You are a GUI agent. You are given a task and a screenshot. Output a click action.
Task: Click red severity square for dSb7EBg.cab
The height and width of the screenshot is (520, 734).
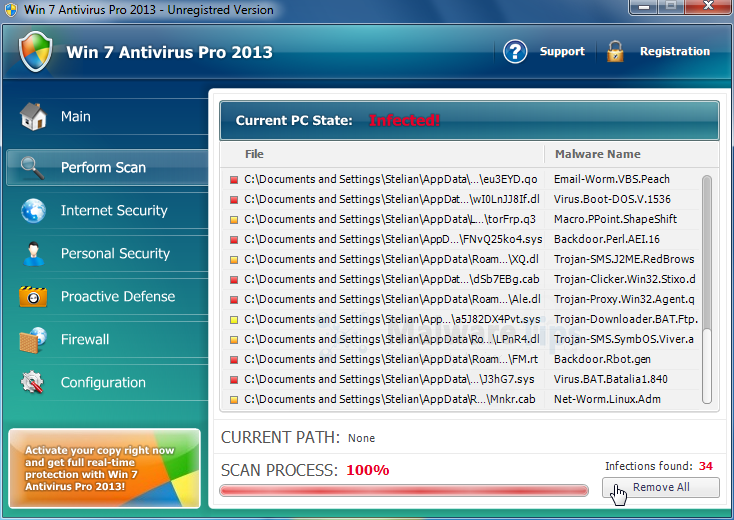234,280
